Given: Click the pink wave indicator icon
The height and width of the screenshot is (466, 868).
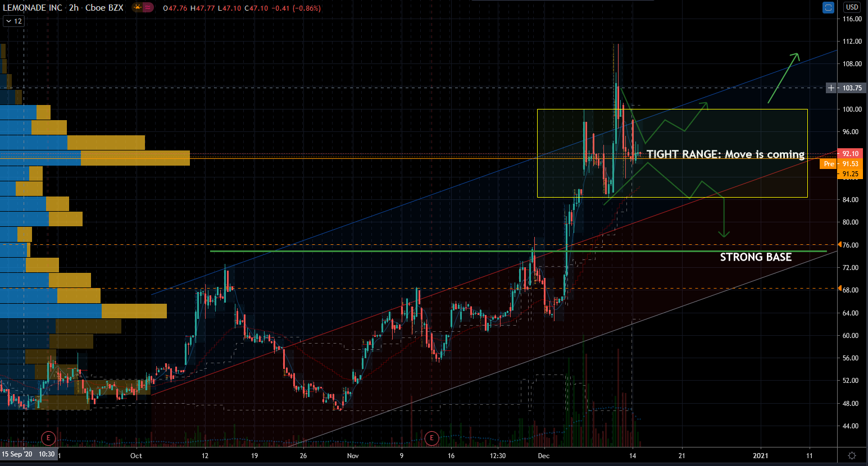Looking at the screenshot, I should click(x=148, y=8).
